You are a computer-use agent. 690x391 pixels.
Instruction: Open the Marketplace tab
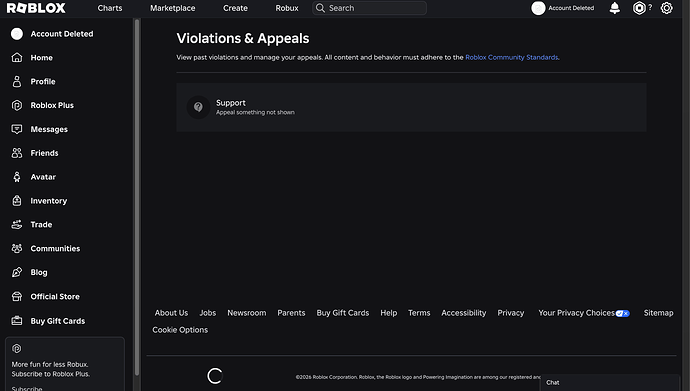coord(172,8)
